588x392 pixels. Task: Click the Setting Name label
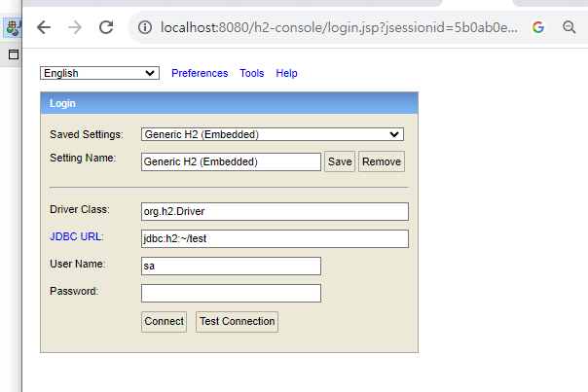coord(83,159)
